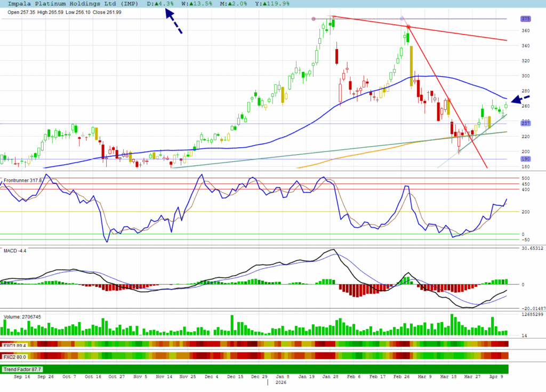Click the FXC1 89.4 heatmap bar label

click(13, 345)
